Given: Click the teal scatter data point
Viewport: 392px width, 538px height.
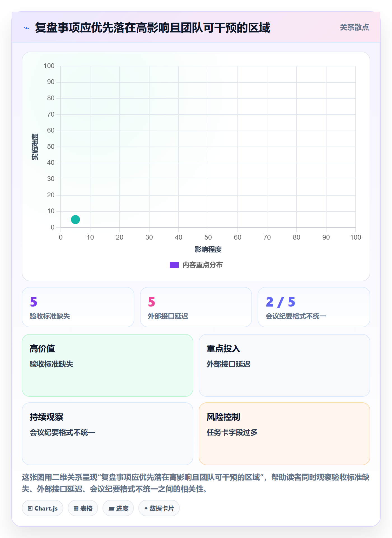Looking at the screenshot, I should click(75, 219).
